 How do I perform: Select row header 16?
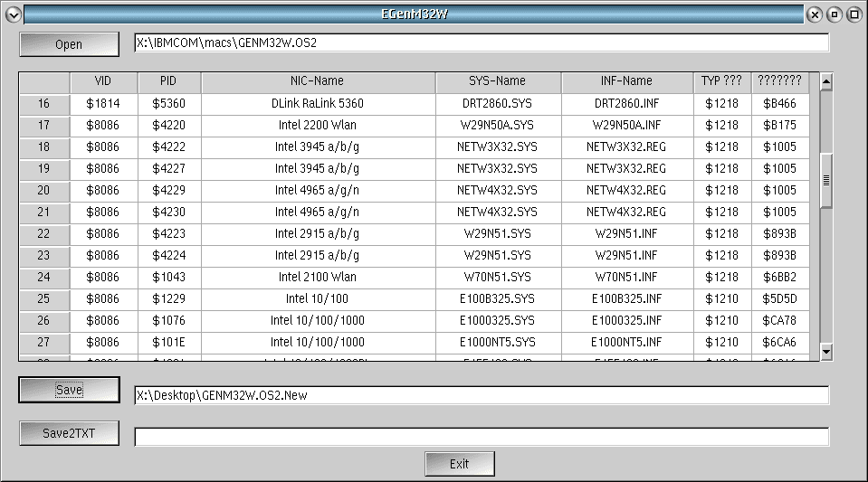(x=44, y=104)
